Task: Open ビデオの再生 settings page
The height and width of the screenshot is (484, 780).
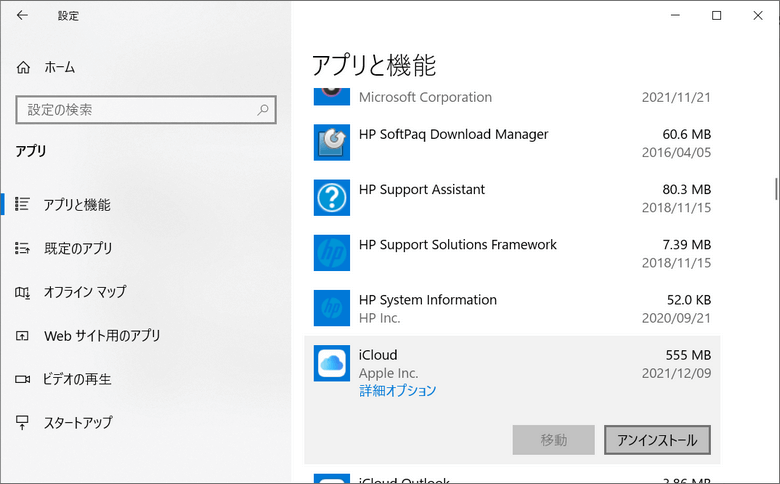Action: [77, 380]
